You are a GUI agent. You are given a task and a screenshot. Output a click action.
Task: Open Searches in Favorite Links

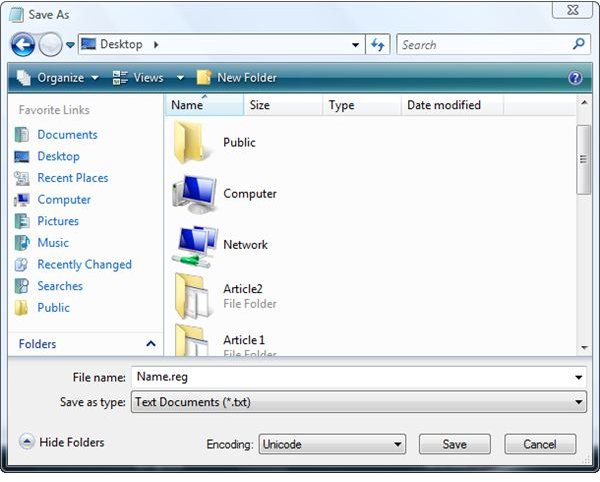click(60, 286)
